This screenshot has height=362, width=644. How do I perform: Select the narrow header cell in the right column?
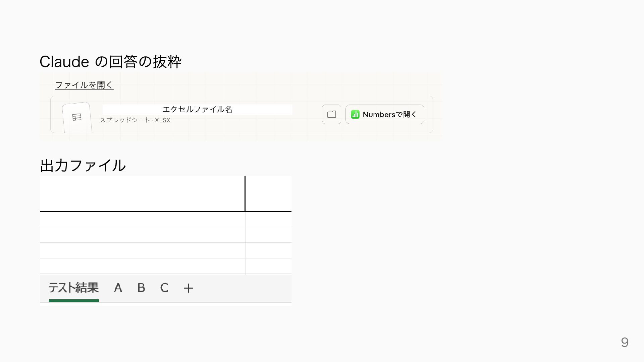268,193
